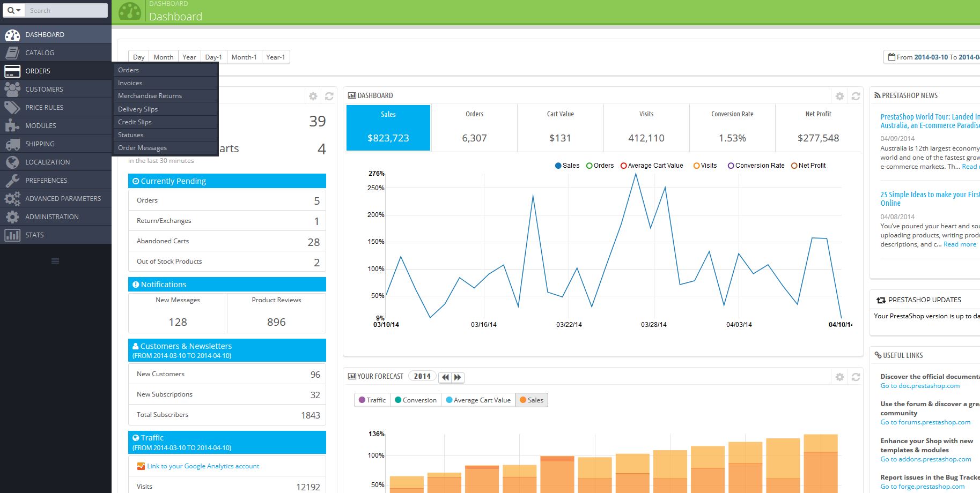980x493 pixels.
Task: Open the search type dropdown arrow
Action: pyautogui.click(x=14, y=10)
